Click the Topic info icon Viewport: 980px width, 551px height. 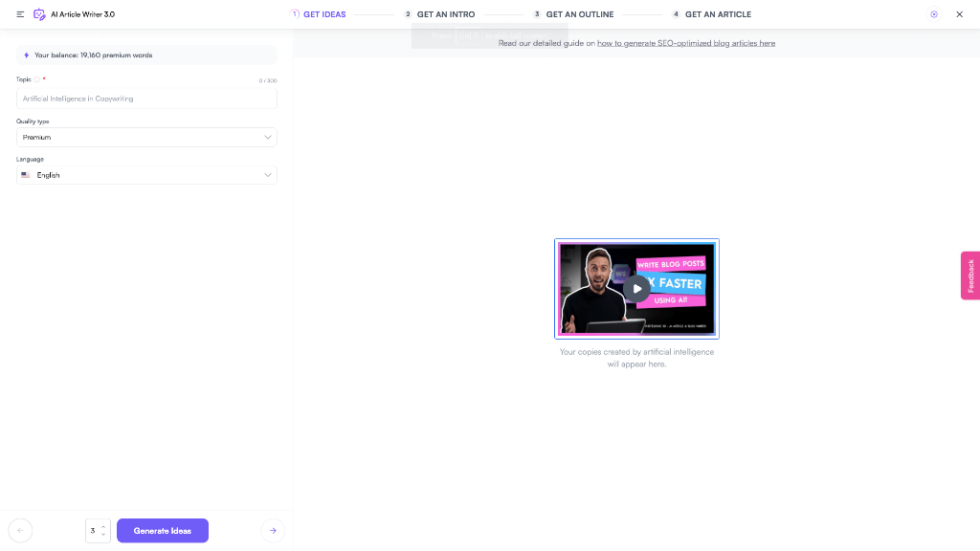click(x=37, y=79)
